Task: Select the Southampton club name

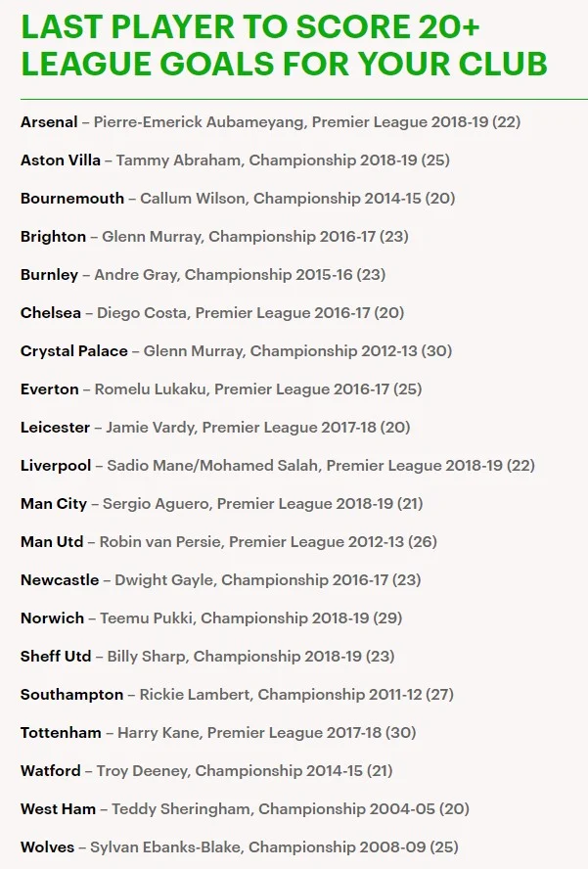Action: (71, 695)
